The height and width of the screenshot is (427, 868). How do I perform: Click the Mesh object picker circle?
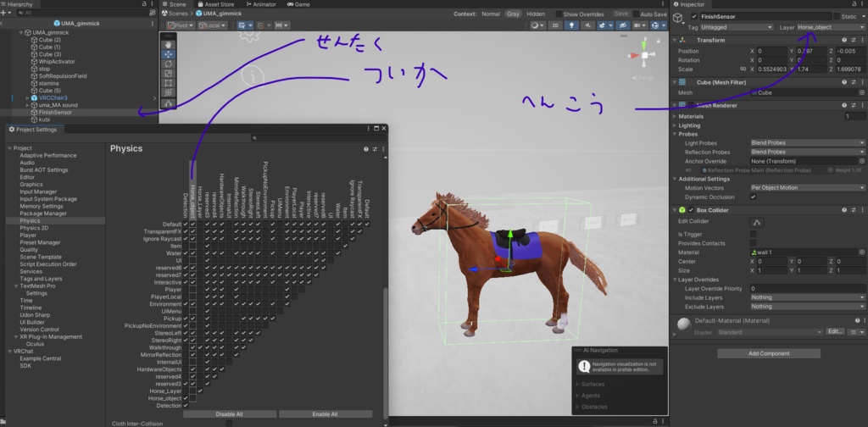[x=862, y=93]
